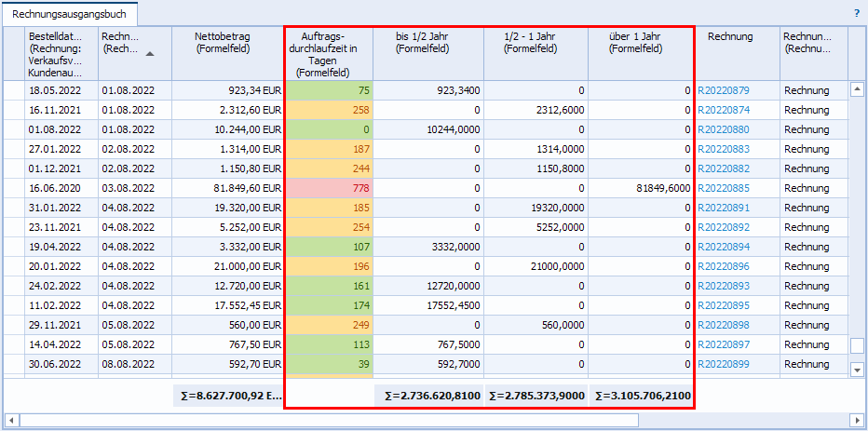
Task: Click the horizontal scrollbar track
Action: pyautogui.click(x=745, y=420)
